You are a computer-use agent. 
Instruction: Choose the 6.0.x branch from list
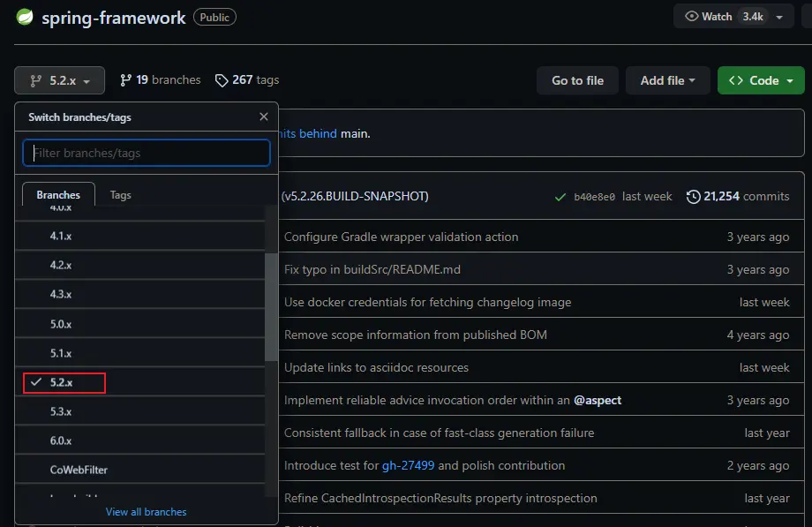(x=61, y=440)
